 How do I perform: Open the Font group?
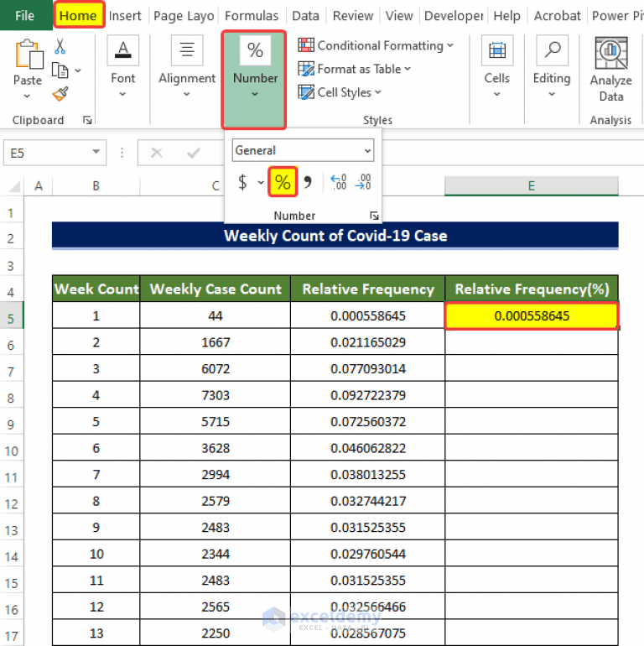coord(122,67)
